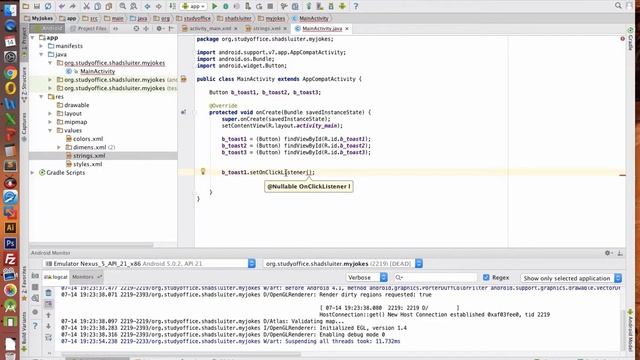This screenshot has width=640, height=360.
Task: Click the Synchronize refresh icon
Action: (48, 6)
